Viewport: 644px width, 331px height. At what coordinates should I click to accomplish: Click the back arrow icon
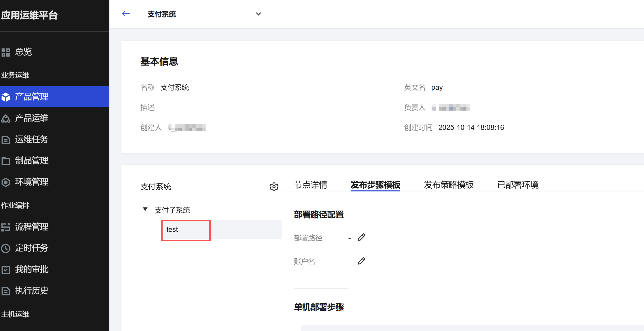click(126, 14)
